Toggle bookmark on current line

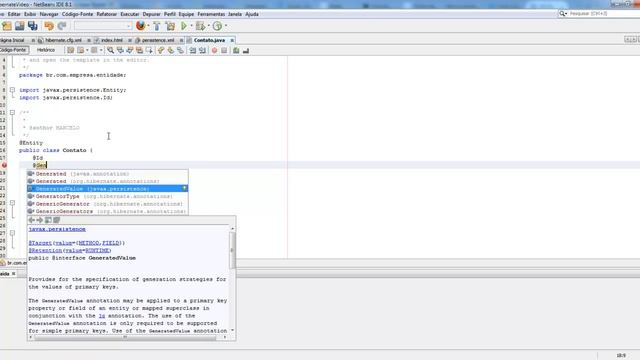click(180, 50)
